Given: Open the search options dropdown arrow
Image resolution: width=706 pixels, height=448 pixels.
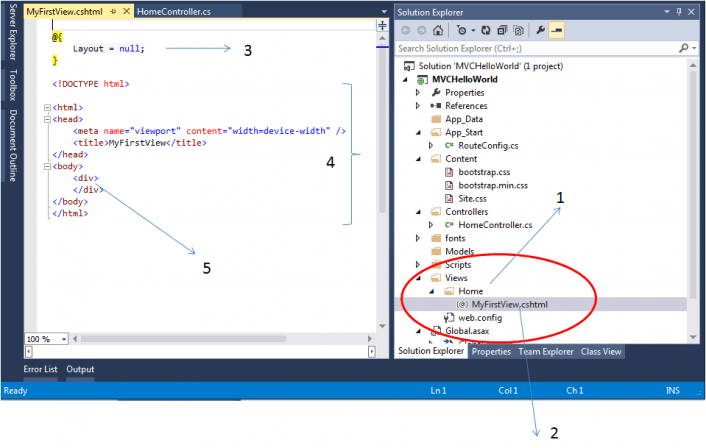Looking at the screenshot, I should pos(694,48).
